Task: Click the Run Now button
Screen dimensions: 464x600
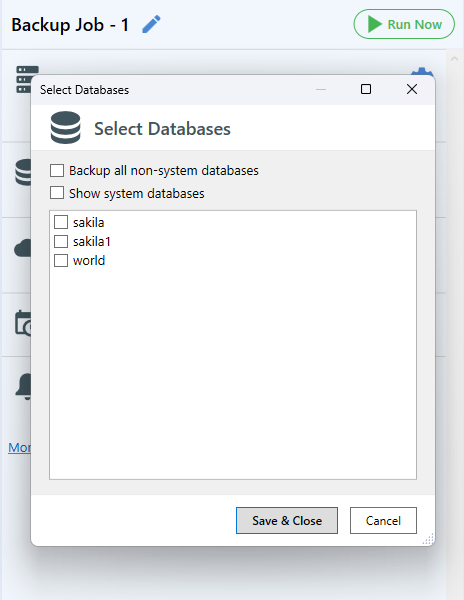Action: 404,24
